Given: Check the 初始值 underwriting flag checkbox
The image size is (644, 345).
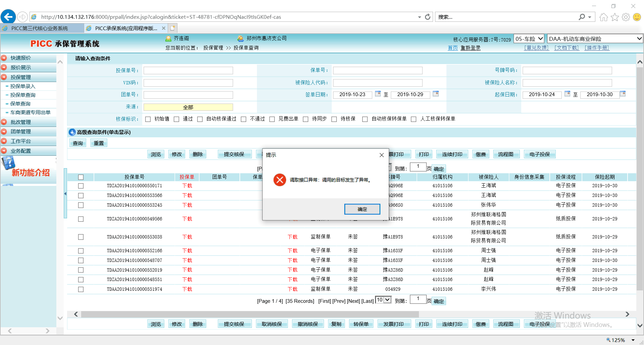Looking at the screenshot, I should 148,119.
